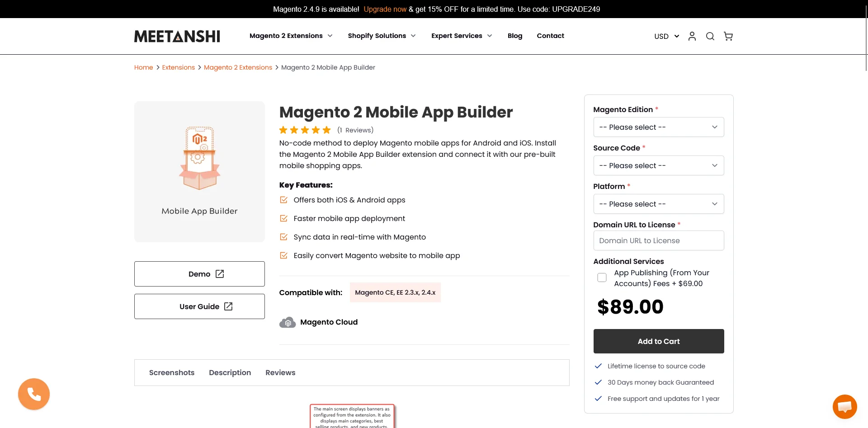This screenshot has height=428, width=868.
Task: Open Magento 2 Extensions breadcrumb link
Action: click(x=238, y=67)
